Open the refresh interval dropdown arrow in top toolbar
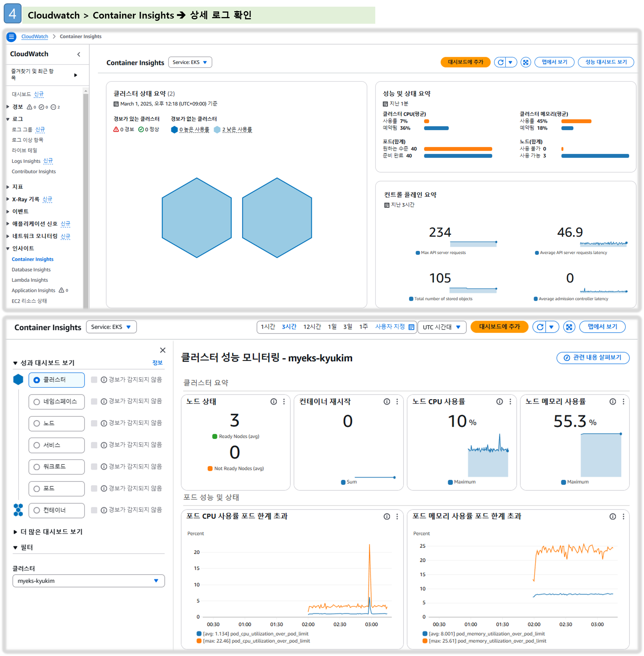 click(x=511, y=62)
